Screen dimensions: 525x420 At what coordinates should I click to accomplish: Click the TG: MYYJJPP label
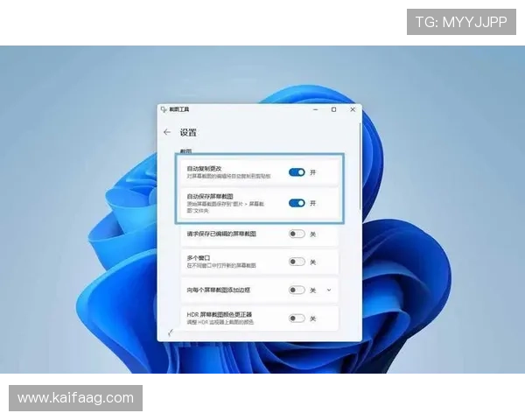461,21
